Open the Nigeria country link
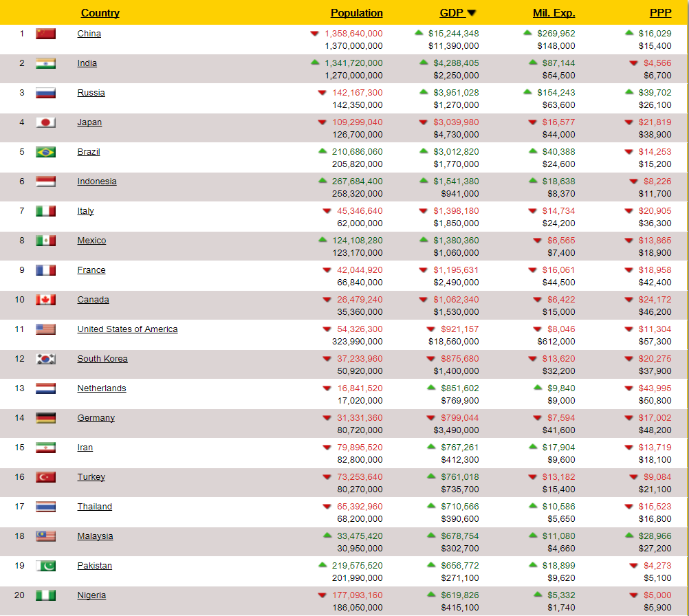Screen dimensions: 689x616 [92, 595]
